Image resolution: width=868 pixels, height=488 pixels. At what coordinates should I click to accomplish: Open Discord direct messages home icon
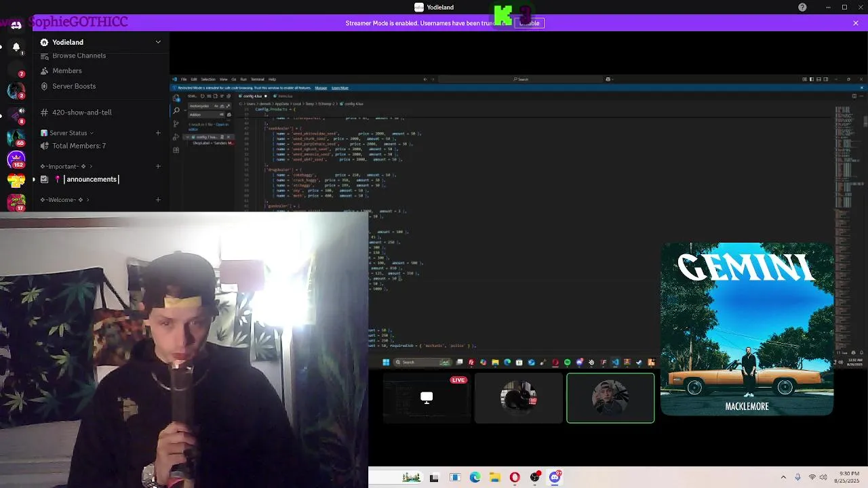pos(16,24)
